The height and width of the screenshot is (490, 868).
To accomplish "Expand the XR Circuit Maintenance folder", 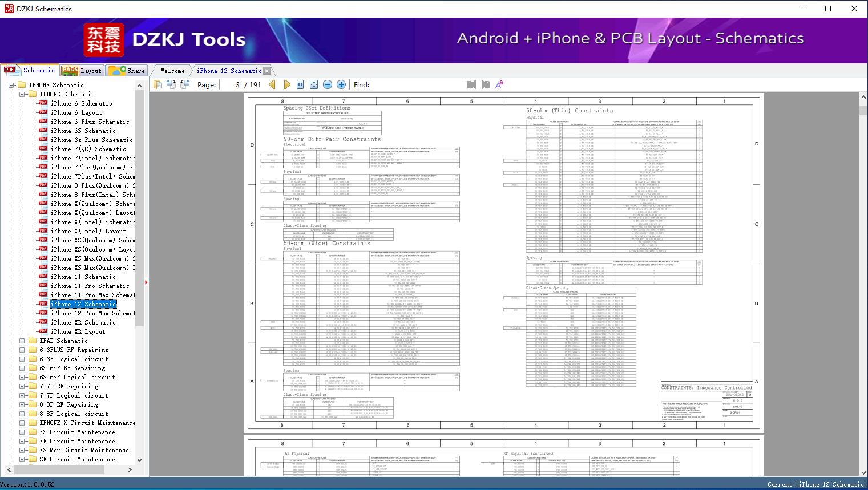I will coord(22,441).
